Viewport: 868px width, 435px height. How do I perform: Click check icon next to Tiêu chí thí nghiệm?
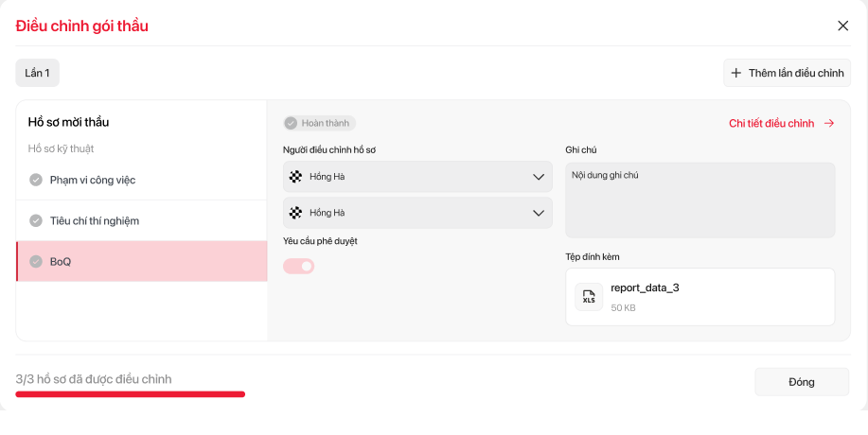(x=36, y=220)
